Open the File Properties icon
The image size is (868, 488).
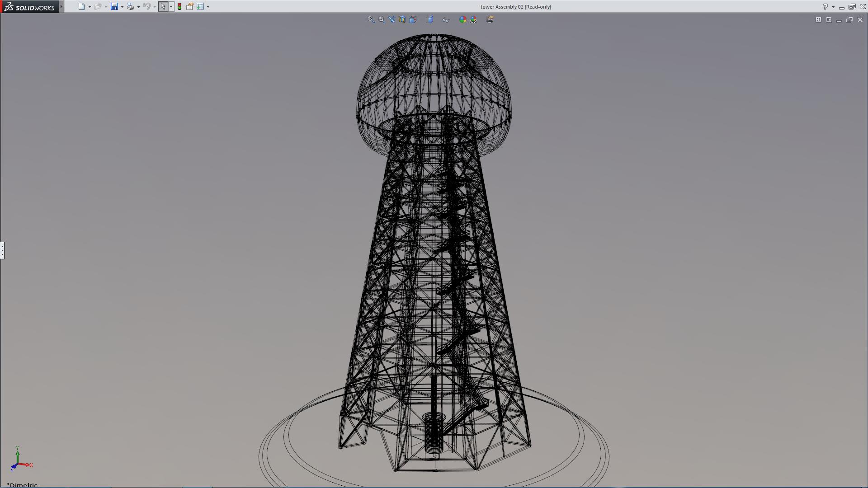(x=190, y=7)
